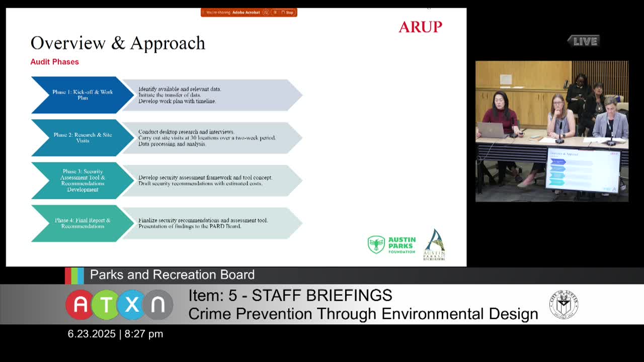Click 'You're sharing Adobe Acrobat' label
644x362 pixels.
[x=233, y=12]
